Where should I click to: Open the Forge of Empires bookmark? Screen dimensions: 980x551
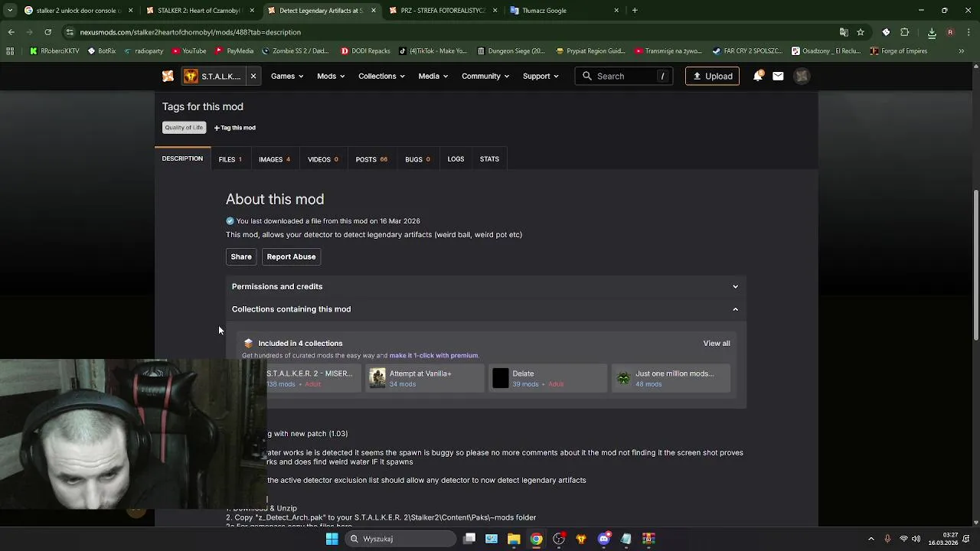point(898,51)
